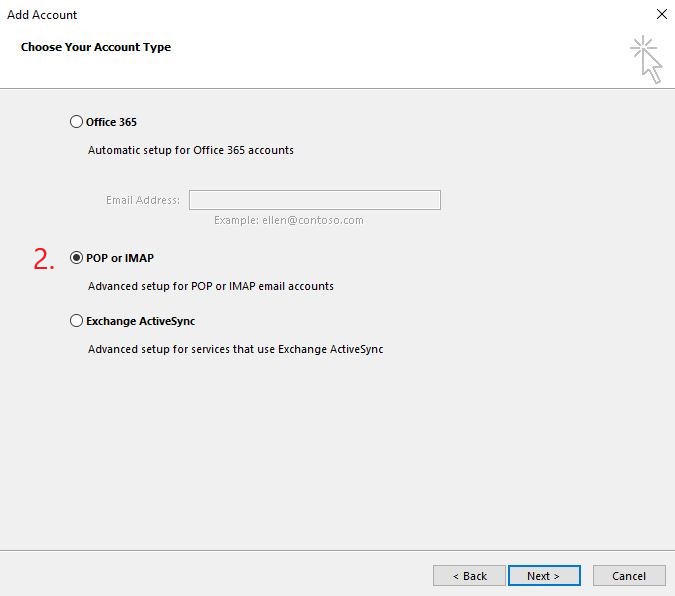Image resolution: width=675 pixels, height=596 pixels.
Task: Click the wizard cursor sparkle icon
Action: tap(646, 59)
